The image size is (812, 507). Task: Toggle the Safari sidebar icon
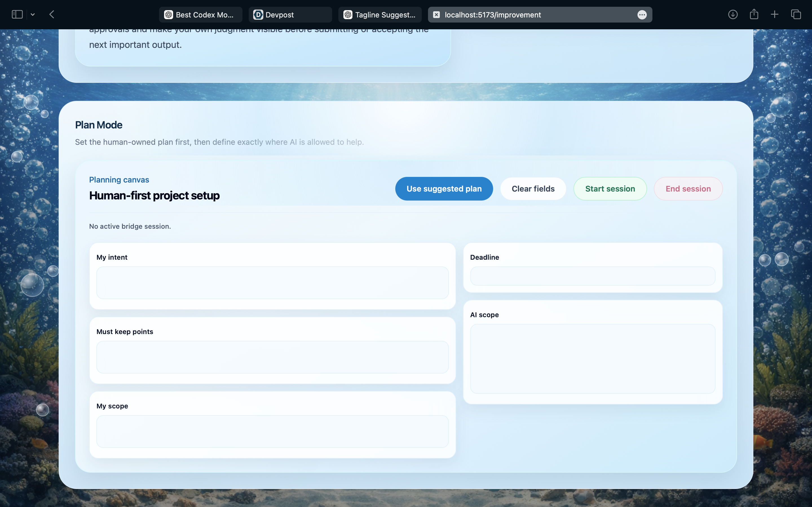coord(17,14)
